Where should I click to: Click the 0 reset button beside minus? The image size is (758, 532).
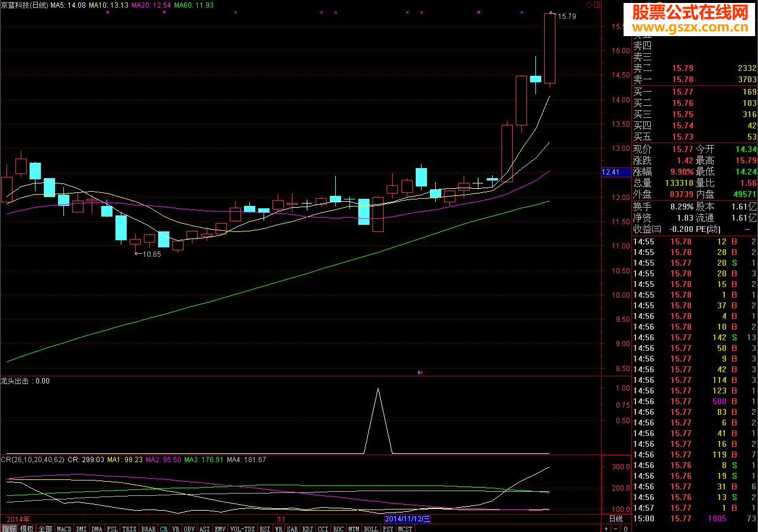pos(625,528)
